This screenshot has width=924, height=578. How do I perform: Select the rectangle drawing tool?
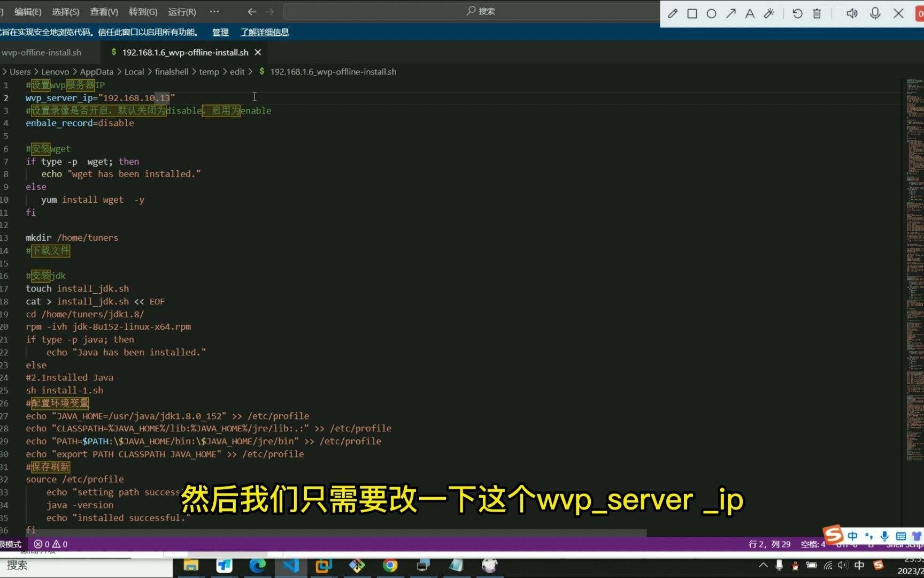pos(692,13)
